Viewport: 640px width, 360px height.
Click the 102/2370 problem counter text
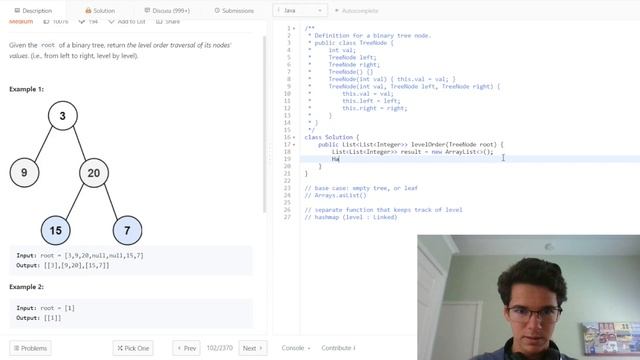(220, 348)
